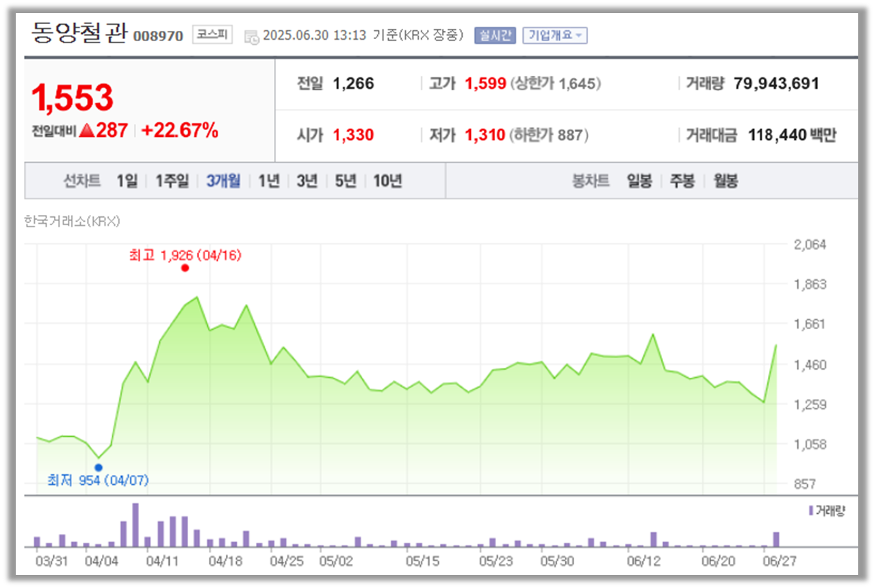Click the 1,460 y-axis label
The image size is (874, 588).
pos(811,364)
